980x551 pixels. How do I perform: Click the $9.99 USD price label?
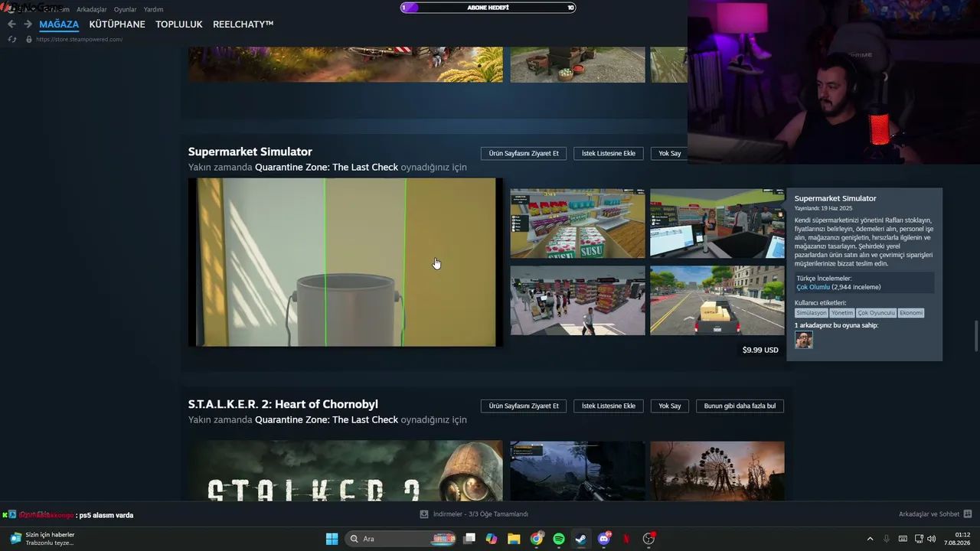(x=760, y=350)
